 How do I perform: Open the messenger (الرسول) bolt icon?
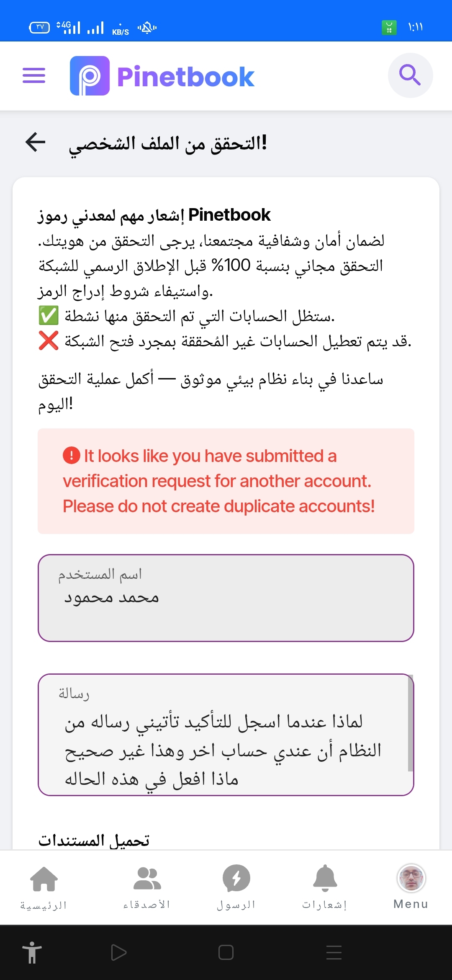pos(236,878)
